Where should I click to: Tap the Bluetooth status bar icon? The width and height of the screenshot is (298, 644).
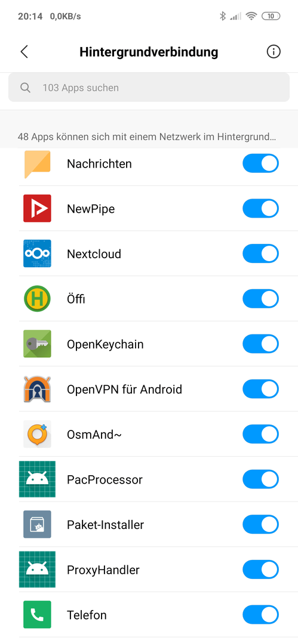click(223, 16)
